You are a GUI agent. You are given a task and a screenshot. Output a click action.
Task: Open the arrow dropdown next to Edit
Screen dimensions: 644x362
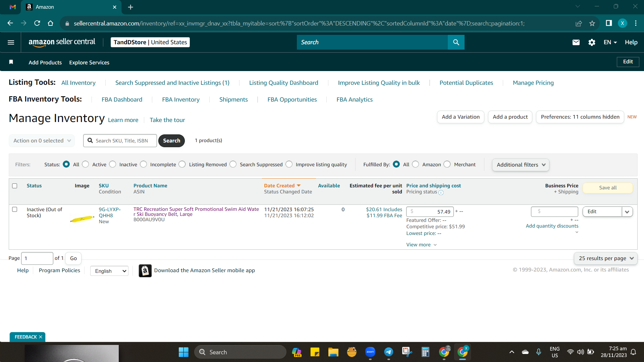627,212
